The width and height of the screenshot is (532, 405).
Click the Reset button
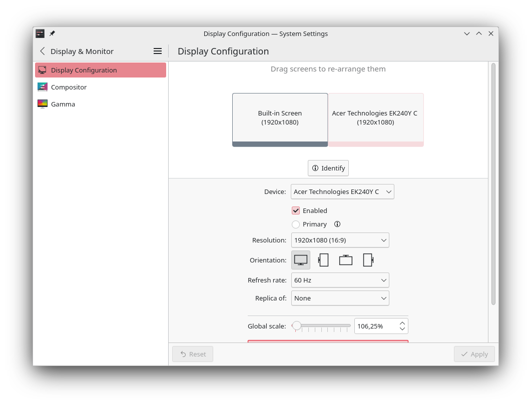coord(193,354)
